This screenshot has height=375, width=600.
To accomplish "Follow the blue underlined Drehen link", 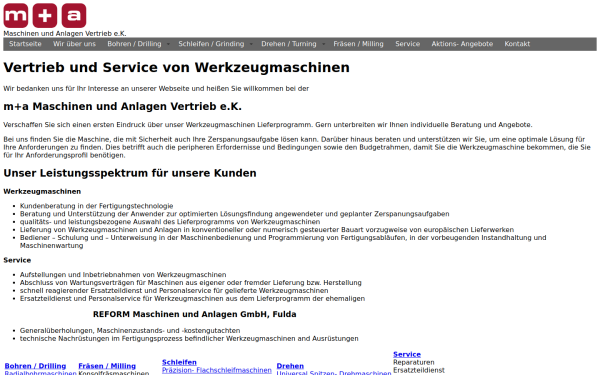I will (290, 366).
